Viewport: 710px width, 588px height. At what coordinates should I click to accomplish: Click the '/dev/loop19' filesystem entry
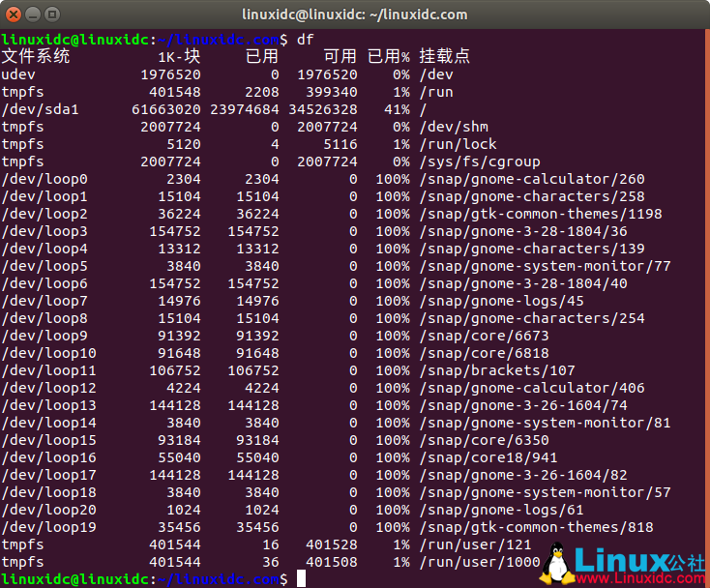[49, 527]
